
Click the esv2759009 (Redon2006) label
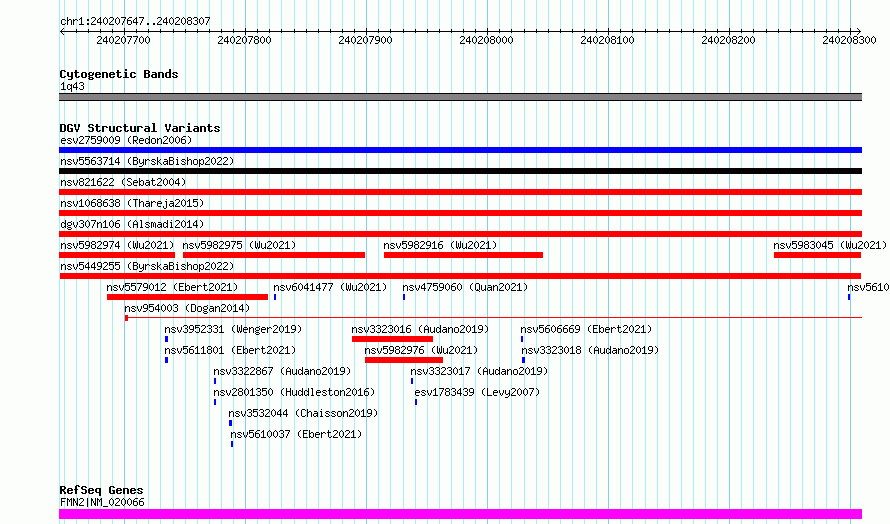(126, 140)
